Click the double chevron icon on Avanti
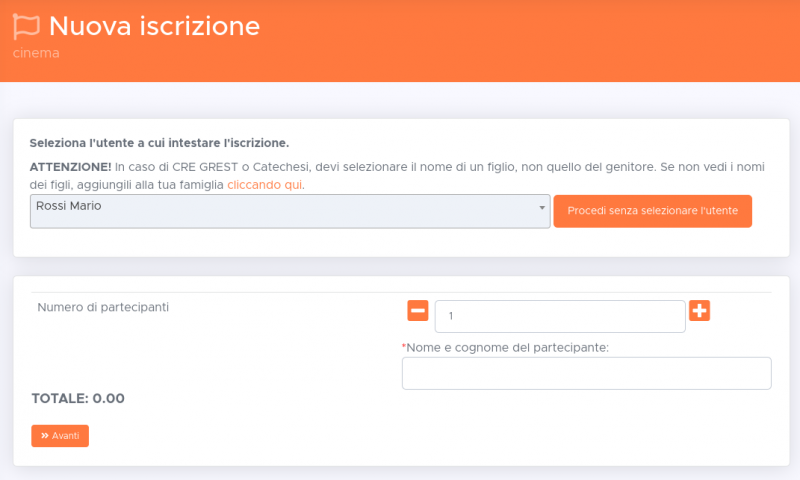 (45, 436)
